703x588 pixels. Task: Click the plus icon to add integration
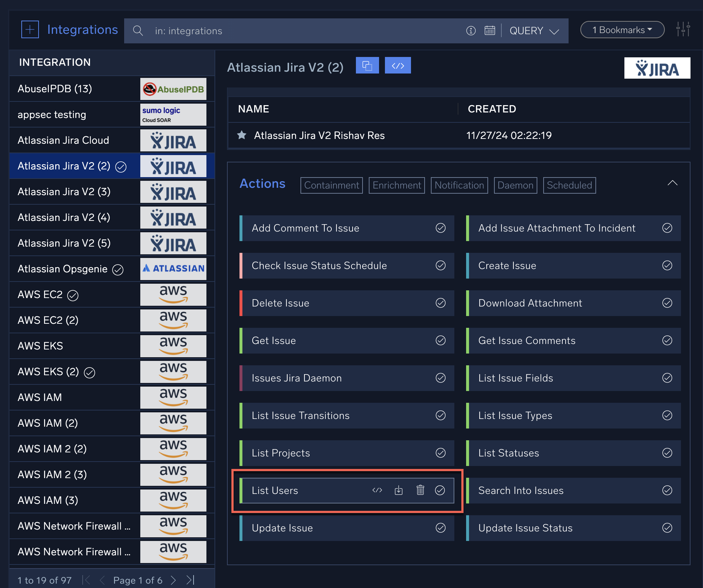point(30,29)
